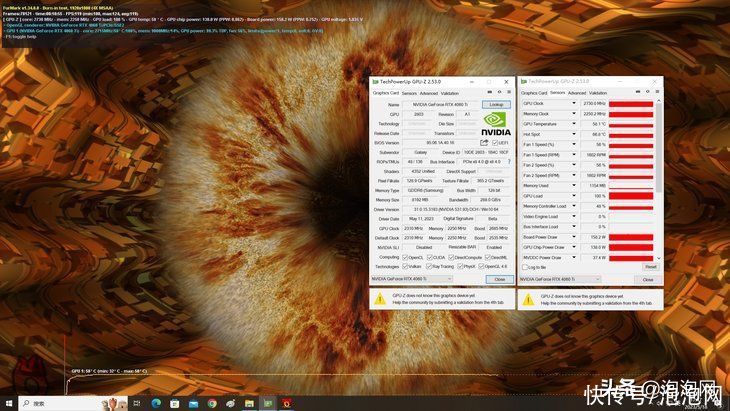Click refresh icon in Sensors GPU-Z window
Viewport: 730px width, 411px height.
coord(648,92)
